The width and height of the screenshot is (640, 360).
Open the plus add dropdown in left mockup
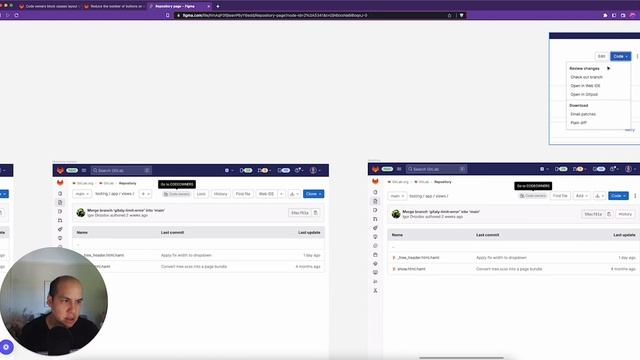[x=145, y=194]
